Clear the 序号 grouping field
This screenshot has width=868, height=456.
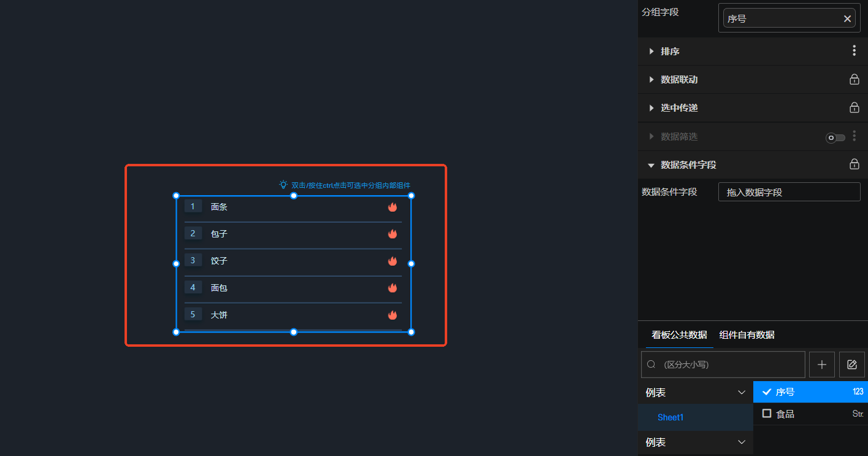847,19
